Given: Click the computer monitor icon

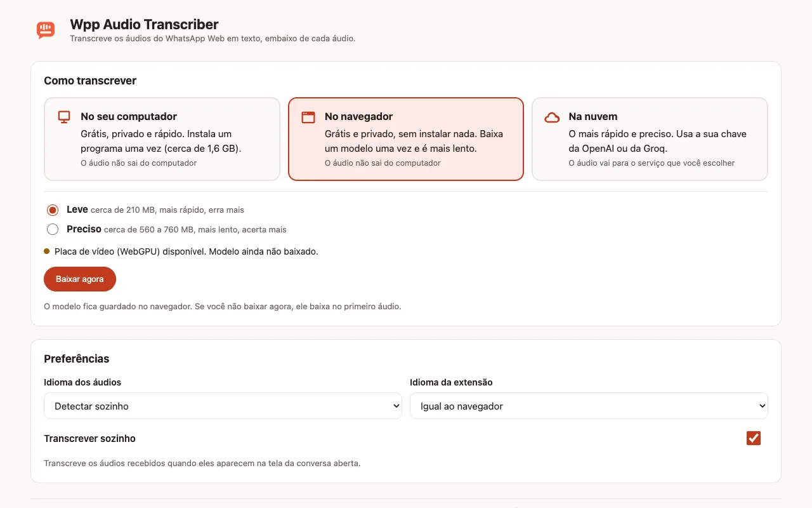Looking at the screenshot, I should tap(64, 117).
